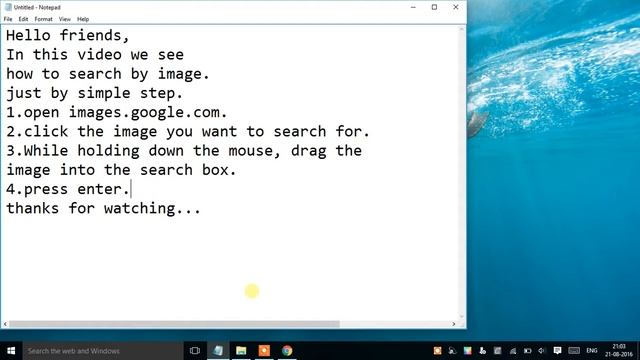Screen dimensions: 640x360
Task: Click the vertical scrollbar down arrow
Action: point(462,316)
